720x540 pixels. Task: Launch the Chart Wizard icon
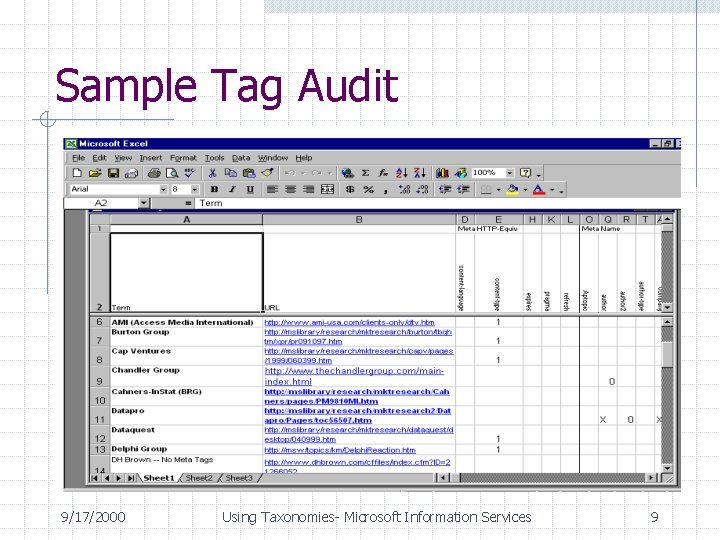(x=442, y=173)
